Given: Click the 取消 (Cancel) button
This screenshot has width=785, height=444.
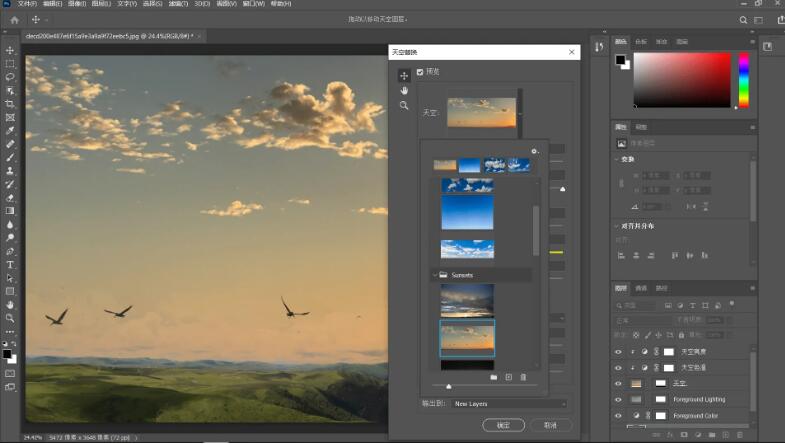Looking at the screenshot, I should coord(551,425).
